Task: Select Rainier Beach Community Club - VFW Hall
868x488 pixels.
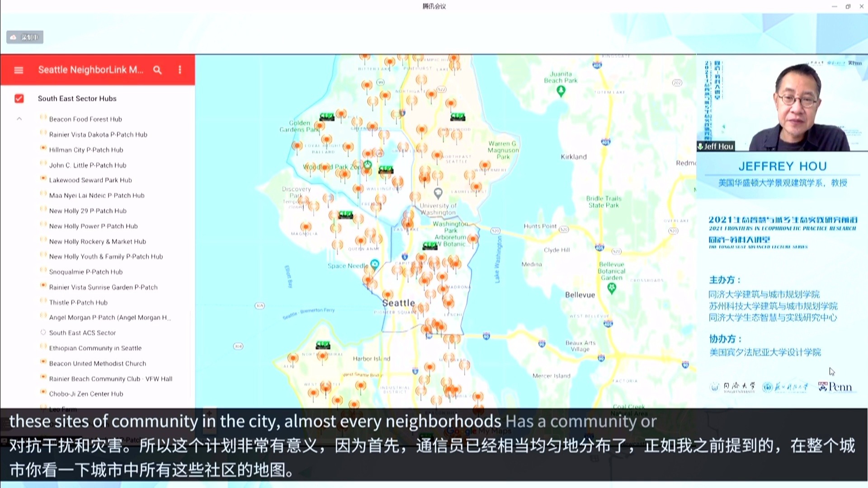Action: (110, 379)
